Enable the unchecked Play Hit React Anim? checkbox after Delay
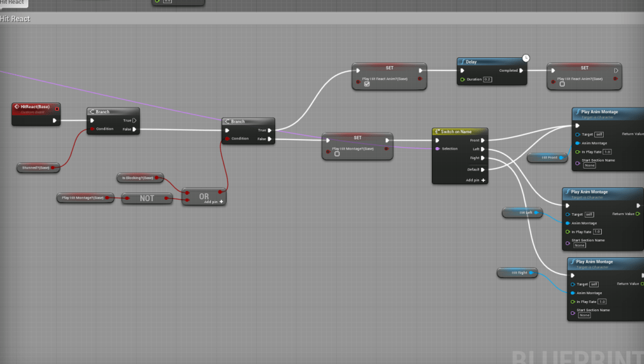This screenshot has height=364, width=644. pos(562,84)
